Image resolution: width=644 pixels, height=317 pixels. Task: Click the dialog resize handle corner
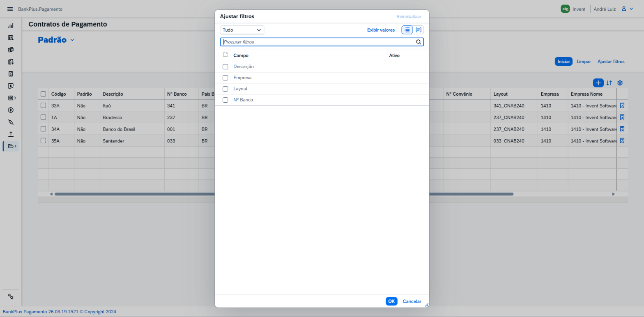coord(426,305)
